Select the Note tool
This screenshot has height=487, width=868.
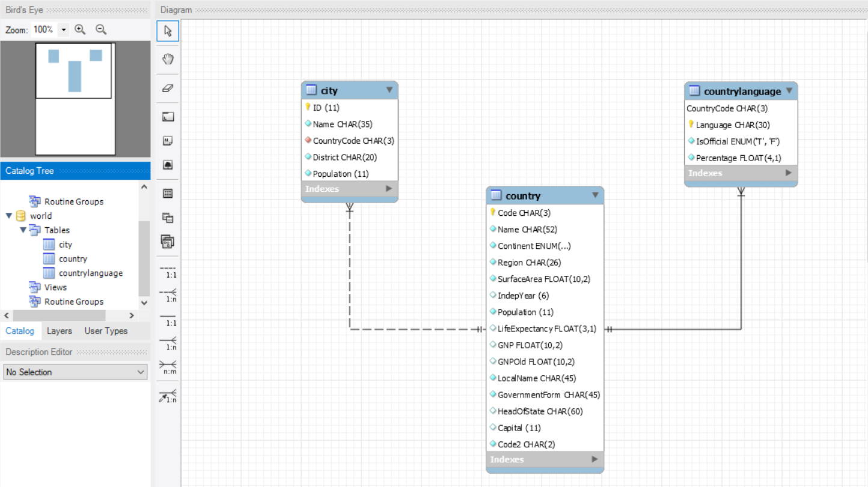(167, 140)
